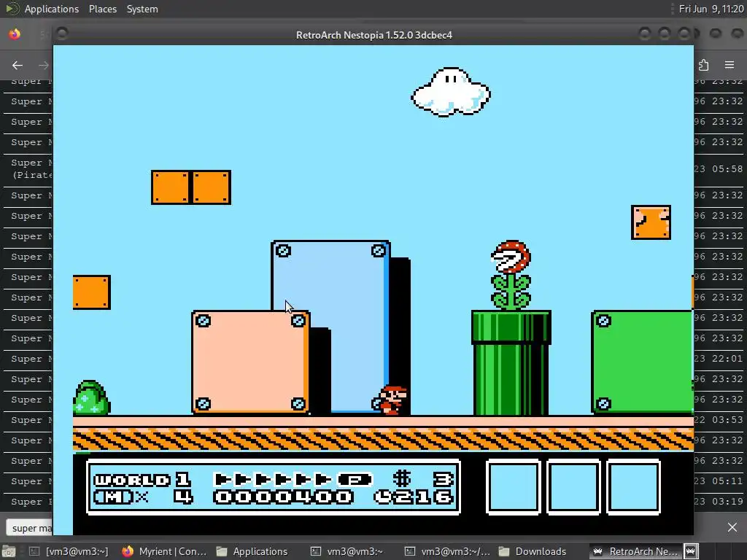
Task: Click the WORLD 1 label in the HUD
Action: point(142,479)
